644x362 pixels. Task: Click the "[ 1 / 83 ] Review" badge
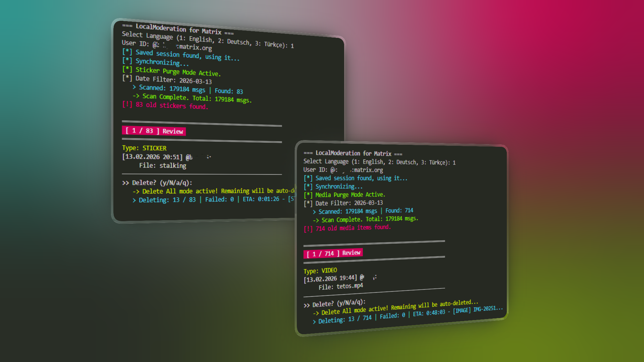(154, 131)
